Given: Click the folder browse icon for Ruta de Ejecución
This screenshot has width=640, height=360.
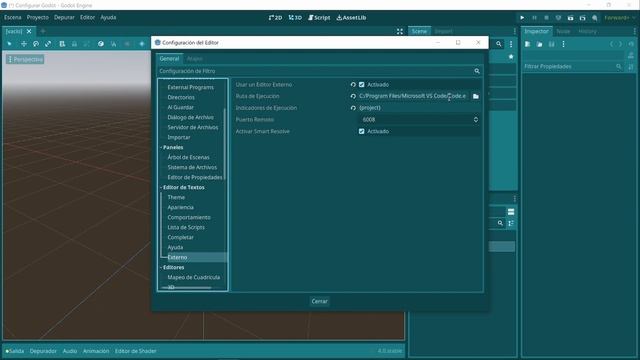Looking at the screenshot, I should (476, 96).
